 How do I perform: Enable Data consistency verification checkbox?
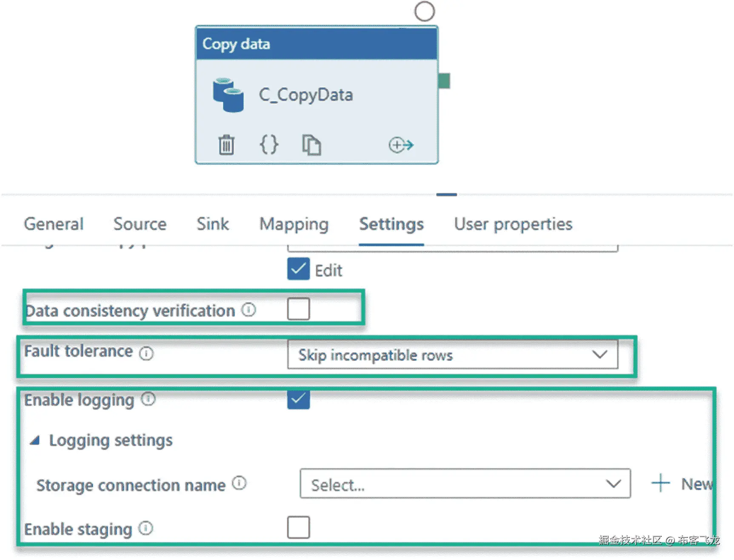298,309
